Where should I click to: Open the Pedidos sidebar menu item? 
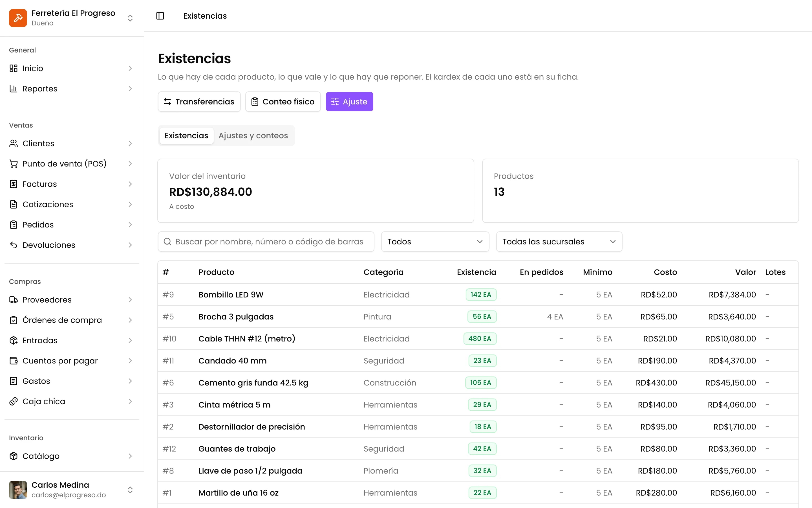coord(72,225)
